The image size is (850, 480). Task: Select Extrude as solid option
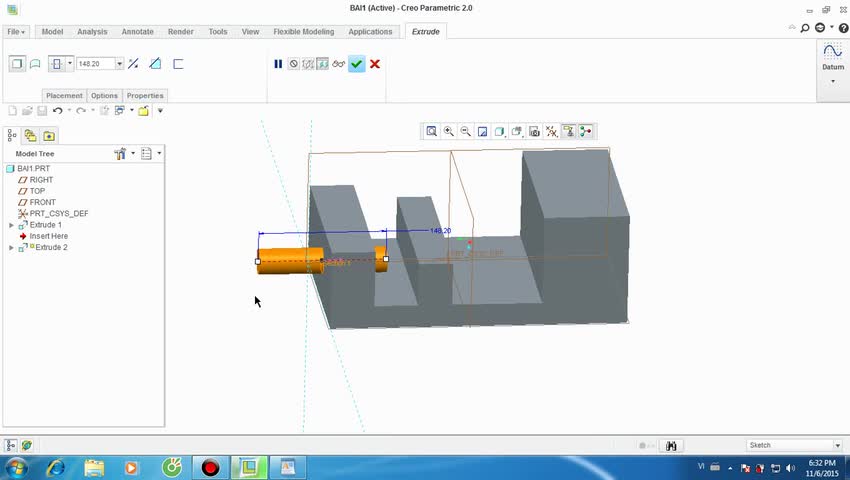[x=17, y=64]
